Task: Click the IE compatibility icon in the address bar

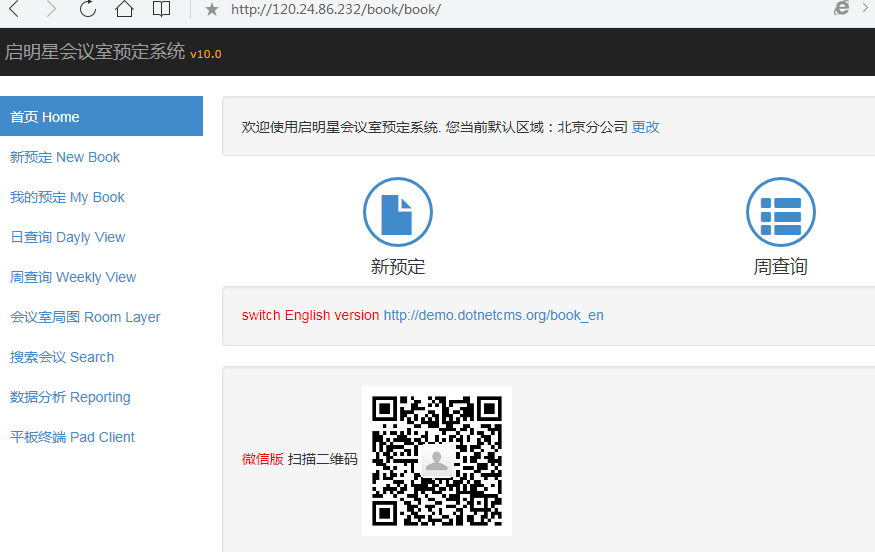Action: pos(842,8)
